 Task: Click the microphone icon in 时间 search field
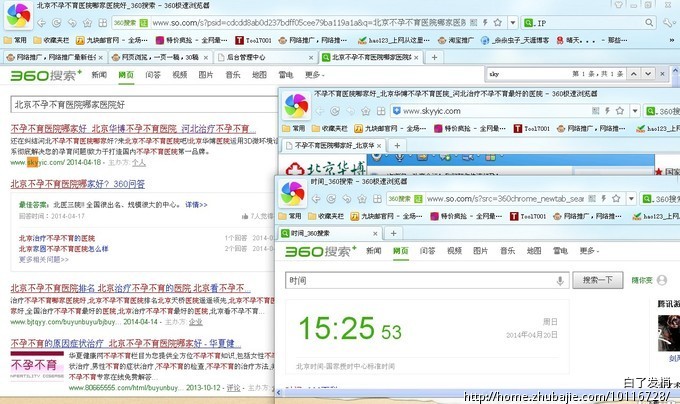point(560,280)
